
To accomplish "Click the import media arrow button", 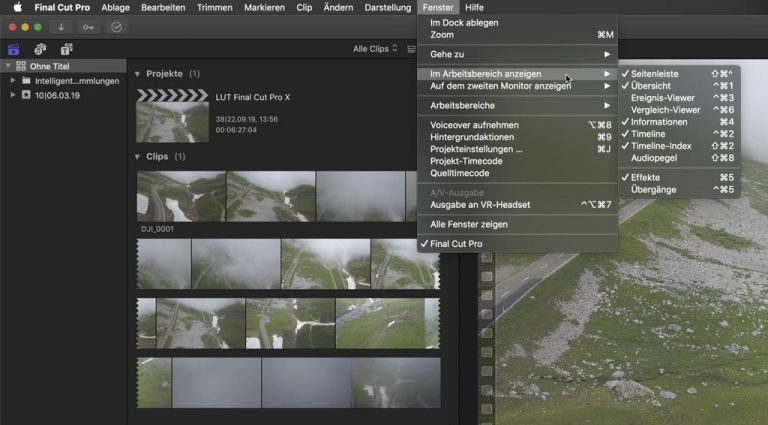I will 61,27.
